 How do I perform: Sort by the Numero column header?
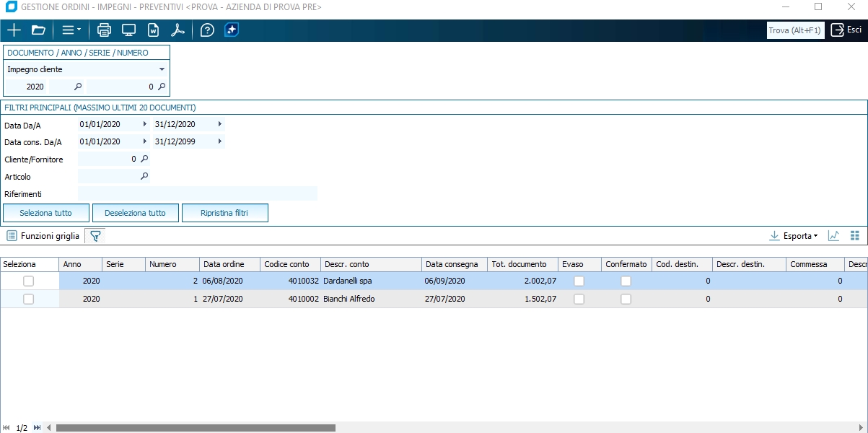(x=172, y=264)
